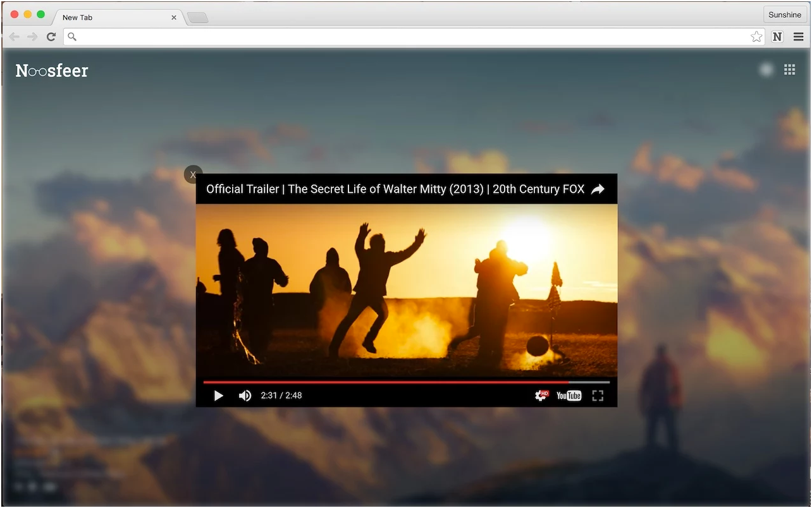
Task: Click the video frame thumbnail
Action: click(407, 291)
